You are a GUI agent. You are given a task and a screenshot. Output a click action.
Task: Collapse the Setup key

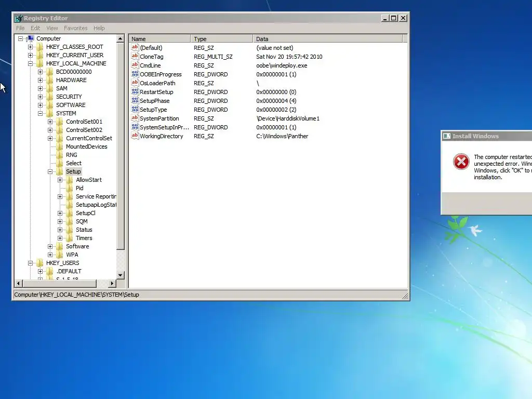pos(50,171)
